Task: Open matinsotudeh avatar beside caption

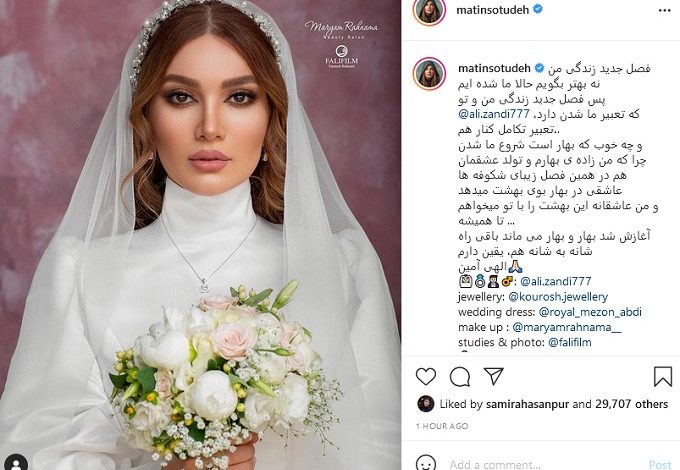Action: (x=429, y=74)
